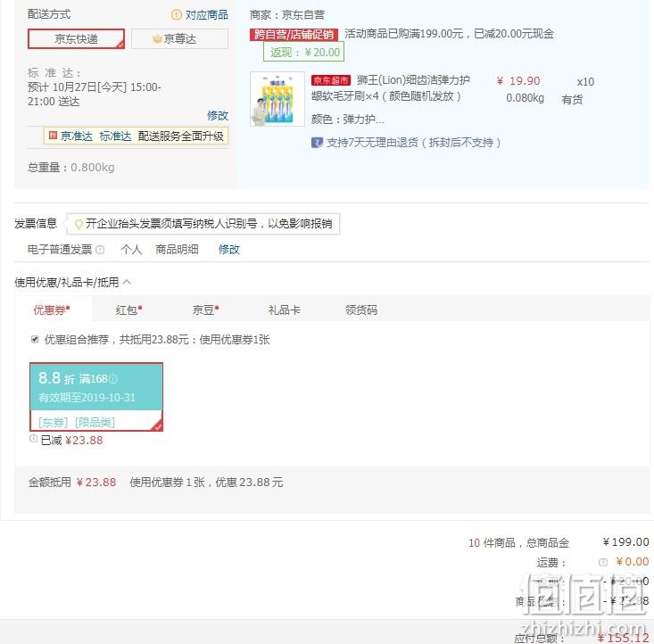Toggle the 优惠组合推荐 checkbox
This screenshot has height=644, width=654.
(x=35, y=339)
